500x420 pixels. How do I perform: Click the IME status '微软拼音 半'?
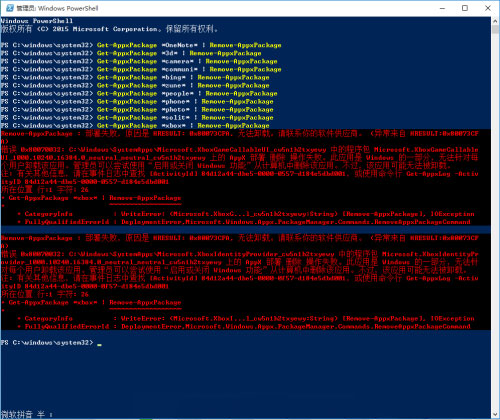(27, 414)
